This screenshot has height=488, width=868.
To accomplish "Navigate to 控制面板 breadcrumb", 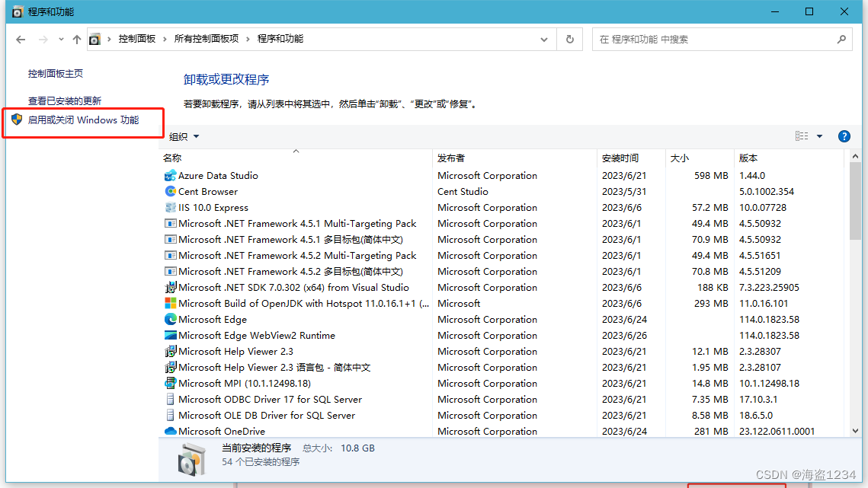I will [136, 39].
